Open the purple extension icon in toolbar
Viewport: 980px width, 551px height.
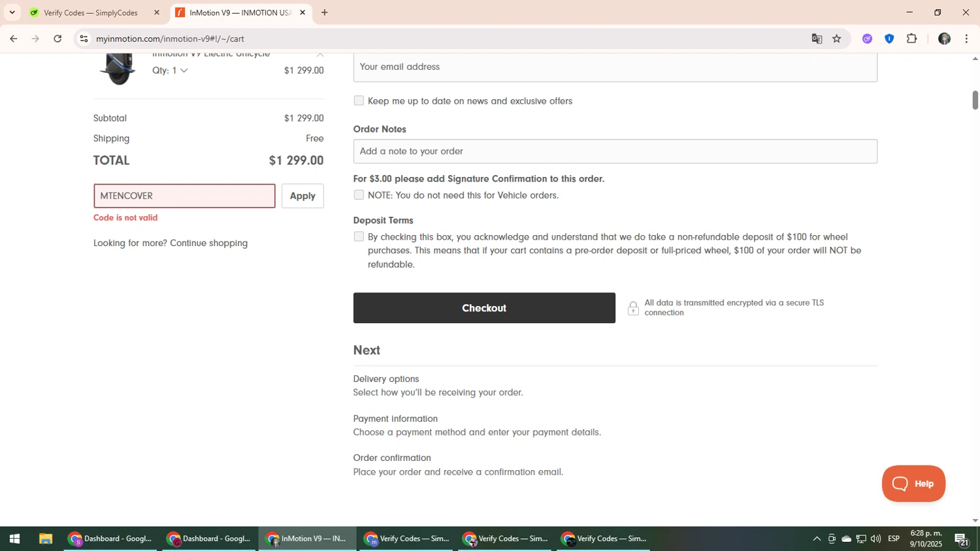(867, 39)
